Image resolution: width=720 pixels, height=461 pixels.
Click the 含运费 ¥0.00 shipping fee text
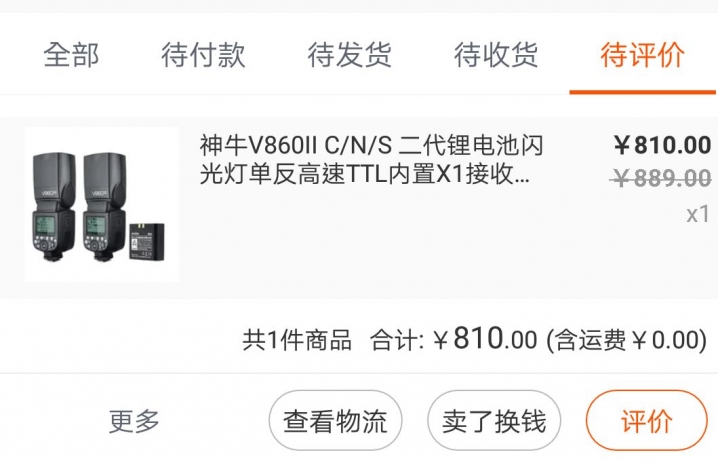click(626, 340)
